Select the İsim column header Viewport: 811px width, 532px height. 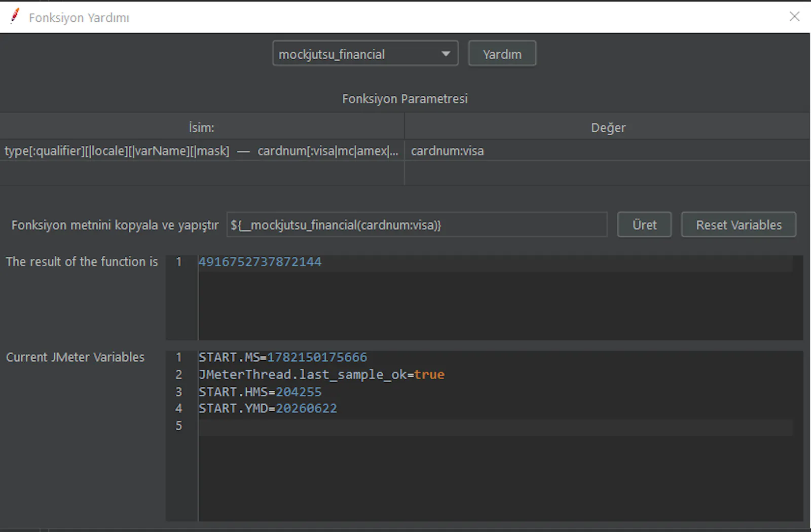(202, 127)
